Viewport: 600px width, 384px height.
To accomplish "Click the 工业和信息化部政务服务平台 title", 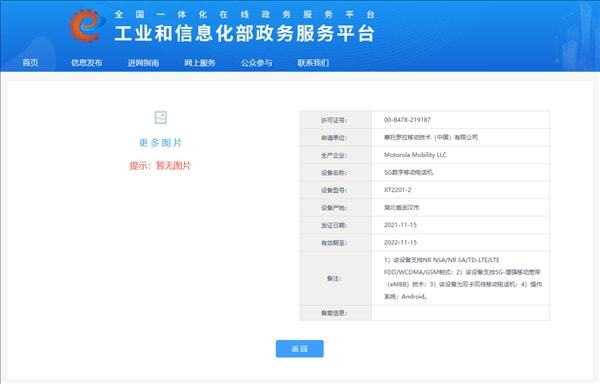I will click(x=244, y=34).
